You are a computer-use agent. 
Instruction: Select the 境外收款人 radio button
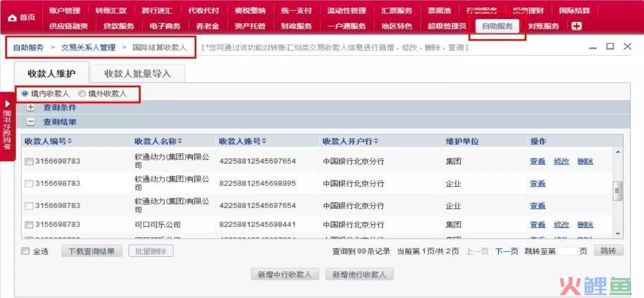(x=82, y=94)
